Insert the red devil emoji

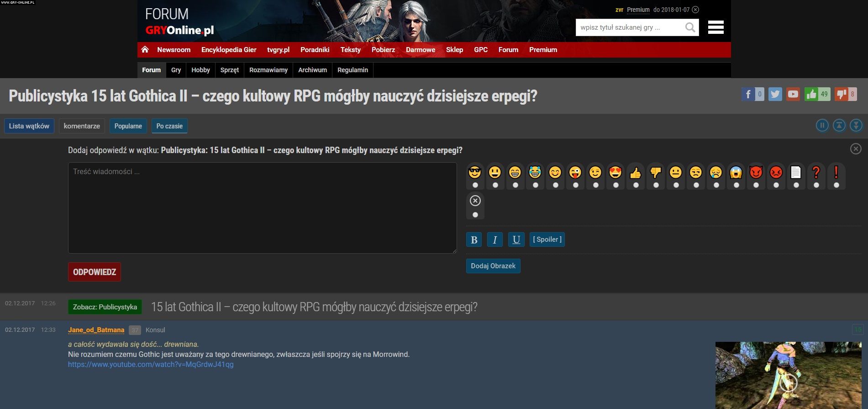coord(756,172)
